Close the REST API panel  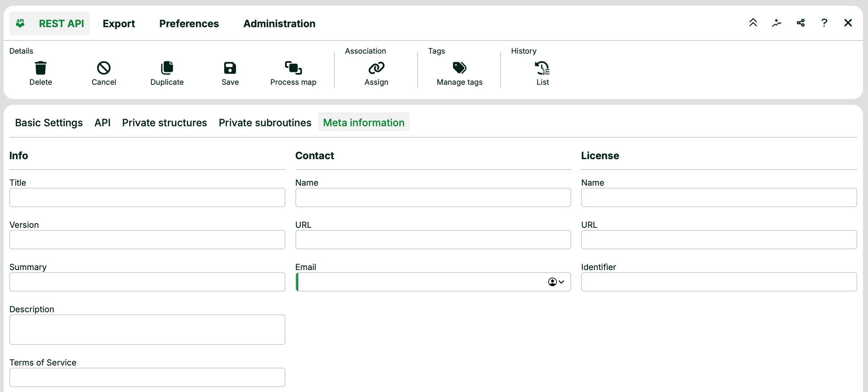pyautogui.click(x=848, y=23)
